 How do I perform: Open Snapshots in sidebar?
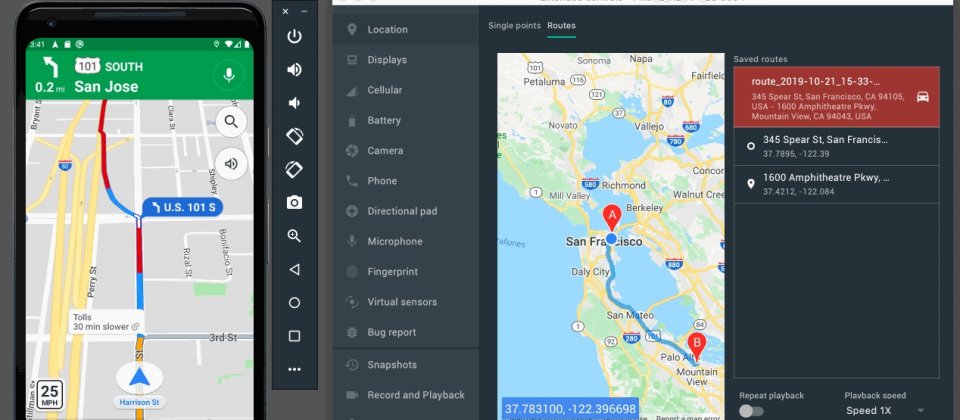tap(406, 365)
